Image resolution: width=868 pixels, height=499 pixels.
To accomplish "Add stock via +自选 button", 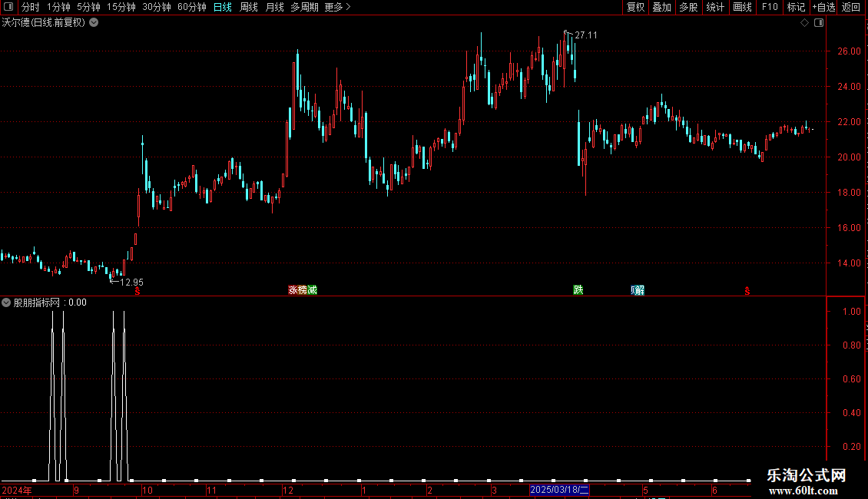I will tap(823, 7).
